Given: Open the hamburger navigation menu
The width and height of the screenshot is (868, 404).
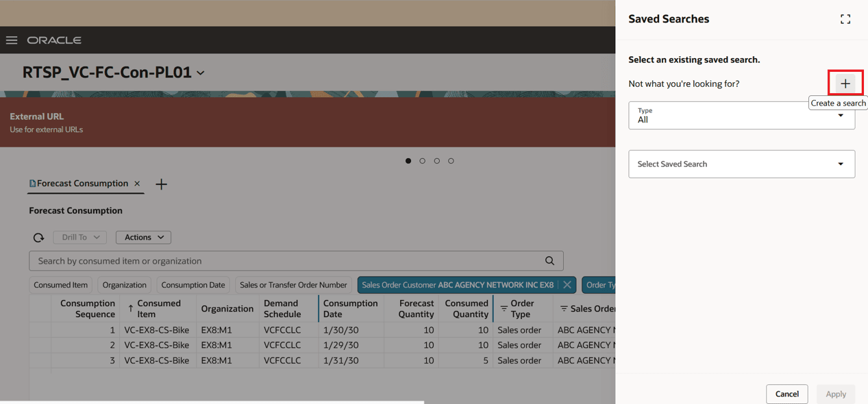Looking at the screenshot, I should (x=12, y=40).
